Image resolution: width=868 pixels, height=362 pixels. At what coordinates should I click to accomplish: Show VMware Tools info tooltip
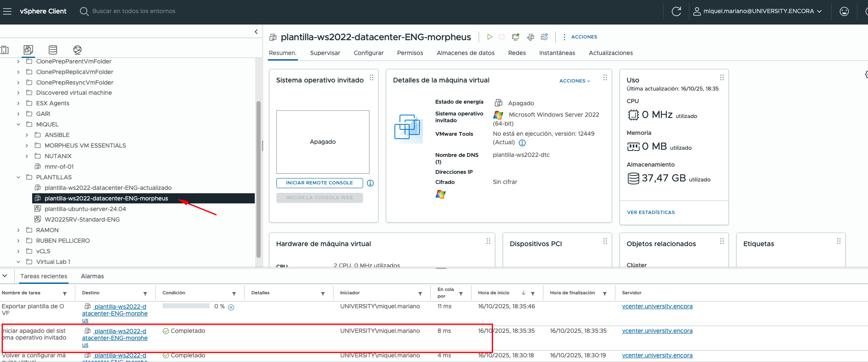[x=522, y=143]
